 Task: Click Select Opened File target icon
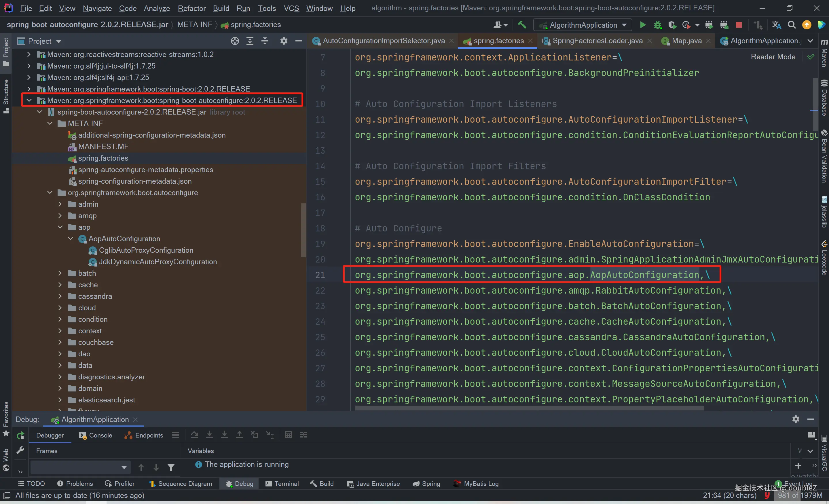[235, 41]
